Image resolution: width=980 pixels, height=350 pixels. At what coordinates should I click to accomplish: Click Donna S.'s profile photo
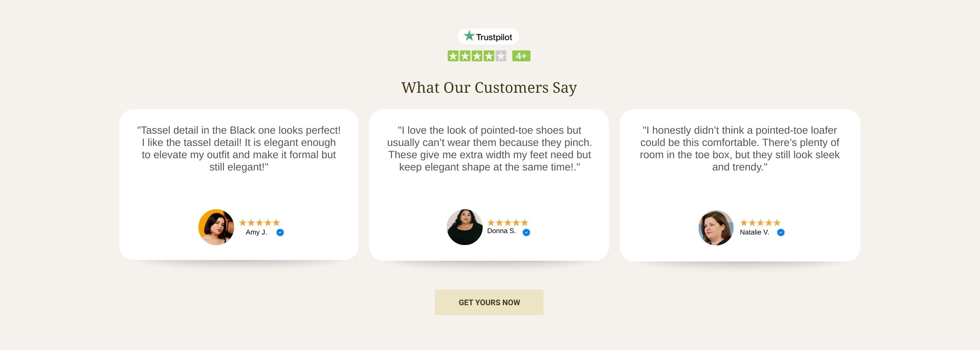pyautogui.click(x=464, y=227)
